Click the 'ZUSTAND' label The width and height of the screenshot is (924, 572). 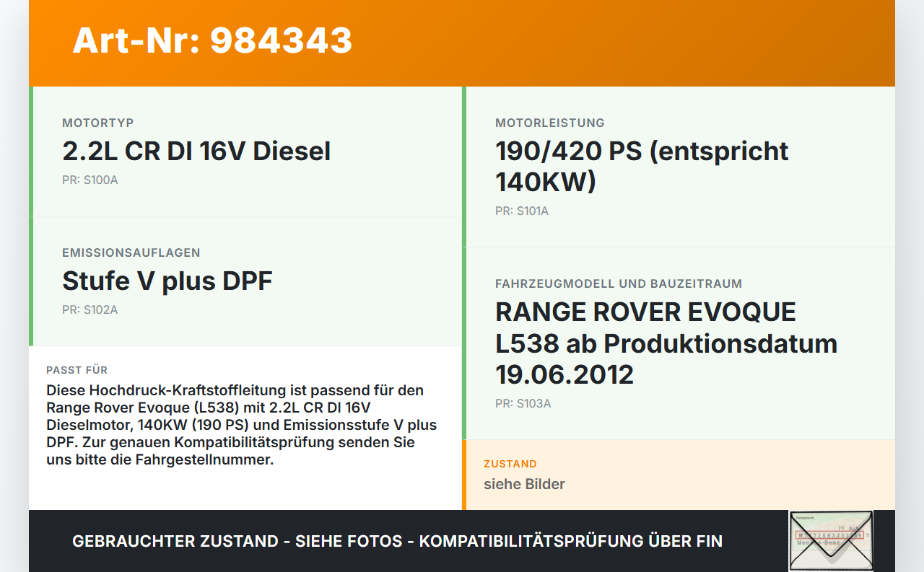510,464
